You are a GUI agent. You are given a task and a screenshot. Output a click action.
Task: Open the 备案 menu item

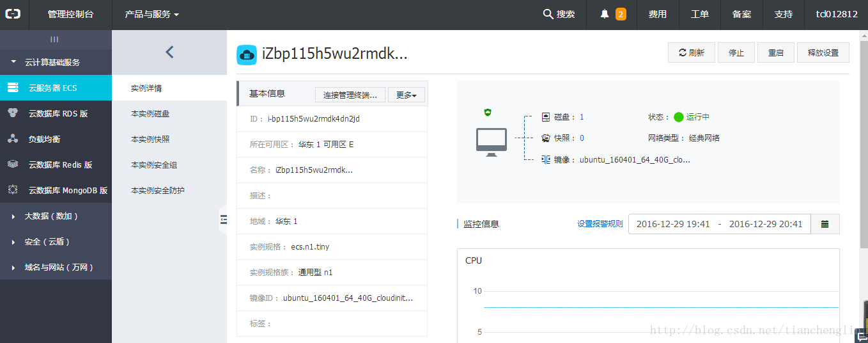741,14
